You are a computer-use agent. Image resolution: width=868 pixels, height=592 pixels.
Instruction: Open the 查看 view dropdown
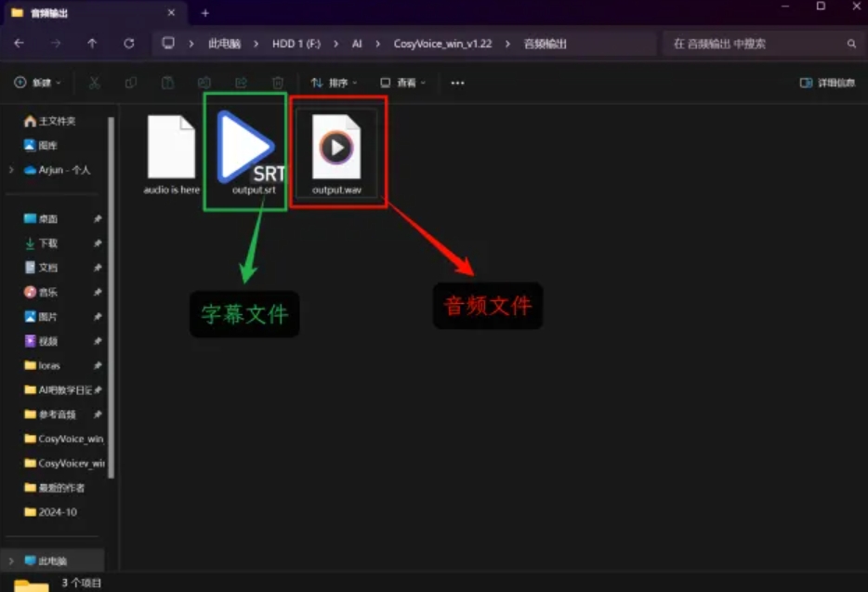click(403, 83)
